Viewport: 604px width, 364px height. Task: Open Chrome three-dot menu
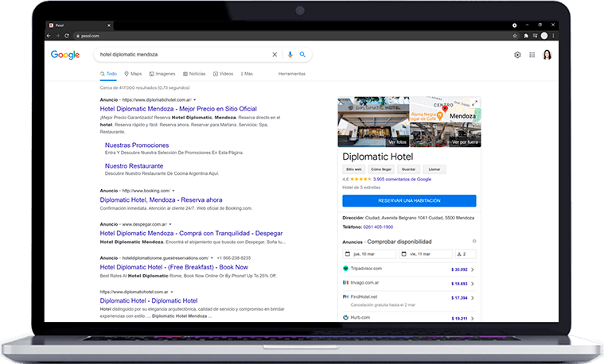(x=554, y=36)
